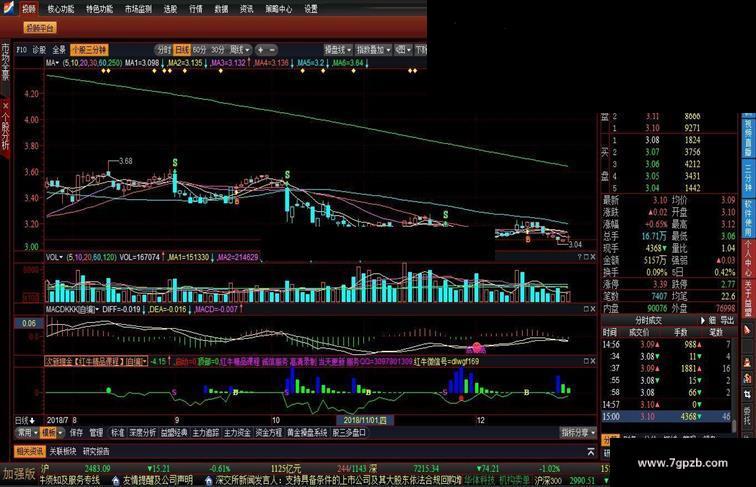Image resolution: width=756 pixels, height=487 pixels.
Task: Open the 研究报告 tab
Action: 96,452
